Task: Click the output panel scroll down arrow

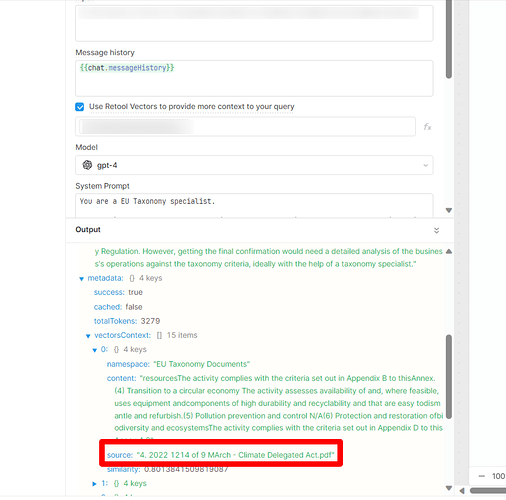Action: [x=449, y=488]
